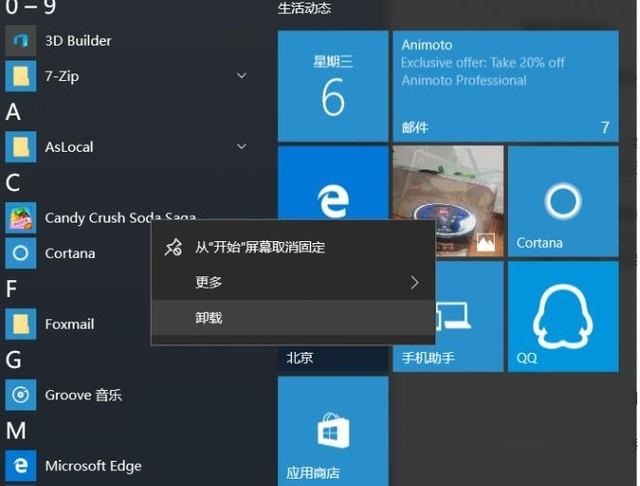Open the 邮件 tile with Animoto offer
The height and width of the screenshot is (486, 640).
(505, 86)
